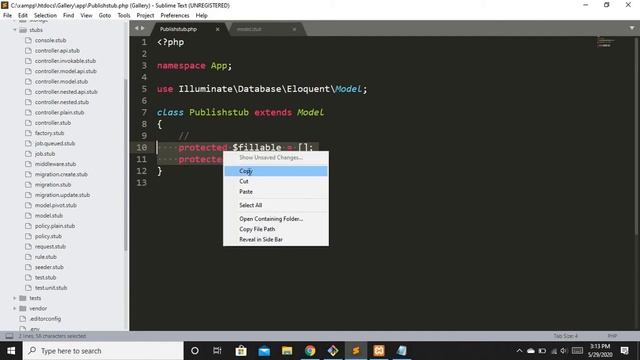Open rule.stub file
This screenshot has height=360, width=640.
click(46, 257)
